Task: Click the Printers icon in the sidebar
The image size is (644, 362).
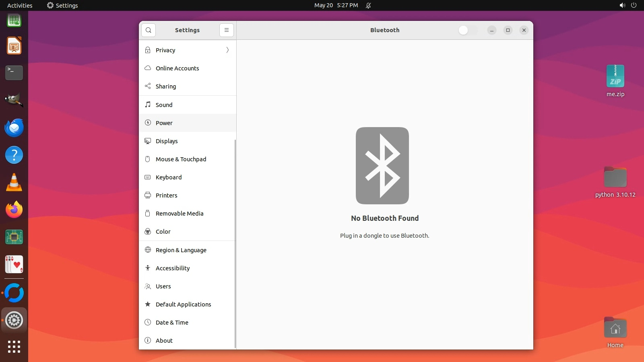Action: click(x=148, y=195)
